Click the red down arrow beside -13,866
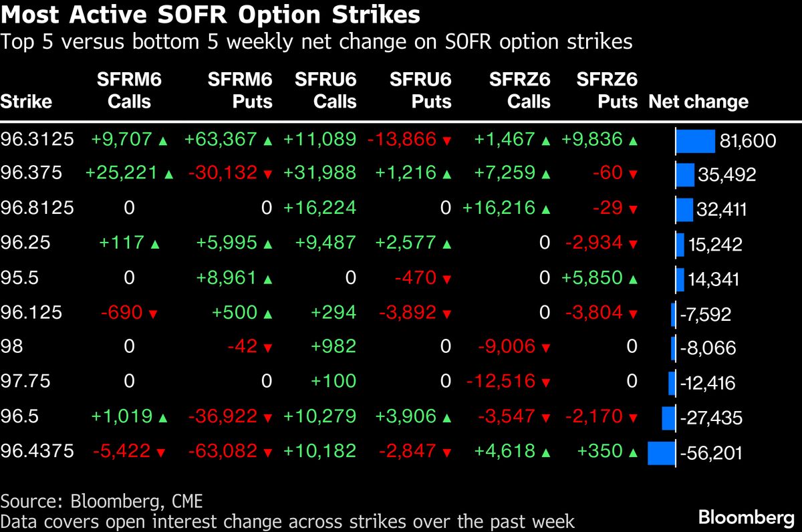The image size is (802, 532). coord(446,140)
